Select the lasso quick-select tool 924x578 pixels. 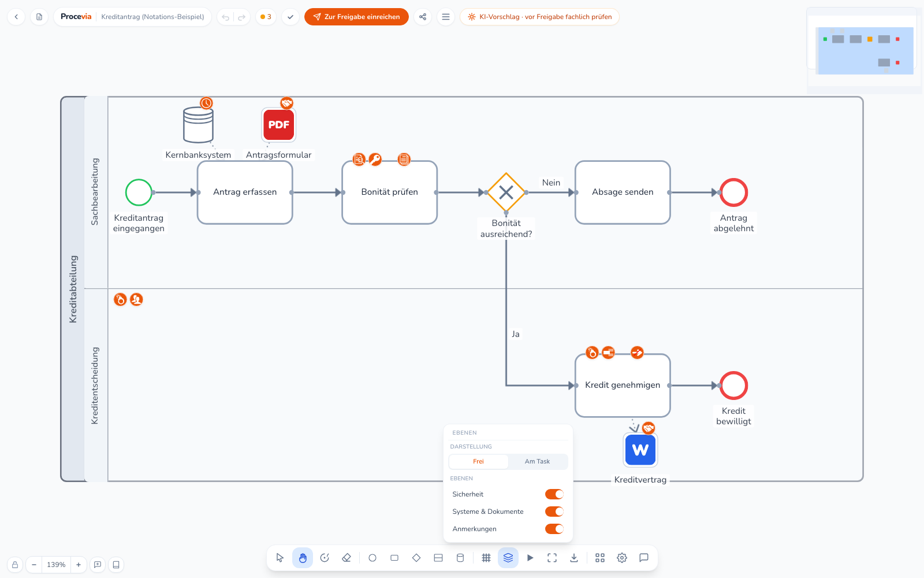coord(325,558)
